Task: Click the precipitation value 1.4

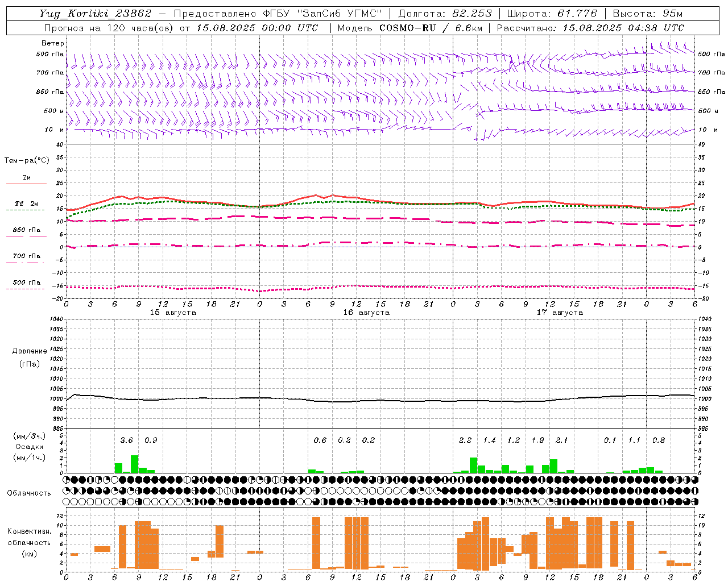Action: coord(489,440)
